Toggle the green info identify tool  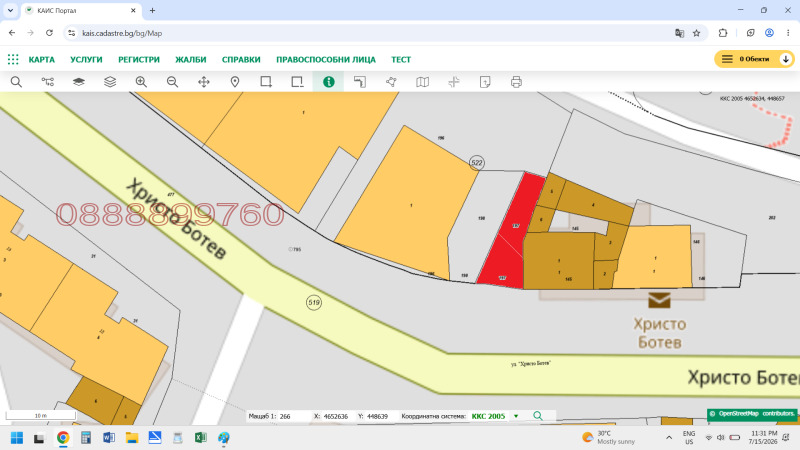click(329, 82)
